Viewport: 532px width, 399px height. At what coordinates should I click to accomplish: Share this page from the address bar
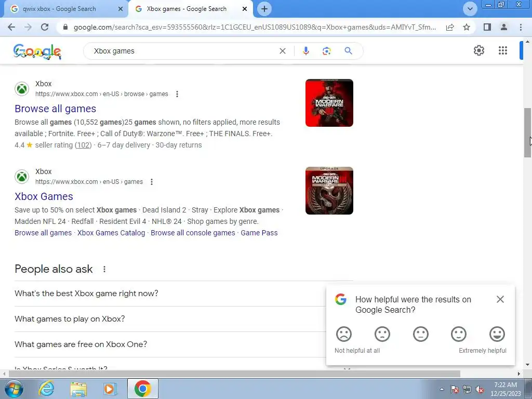(x=450, y=27)
